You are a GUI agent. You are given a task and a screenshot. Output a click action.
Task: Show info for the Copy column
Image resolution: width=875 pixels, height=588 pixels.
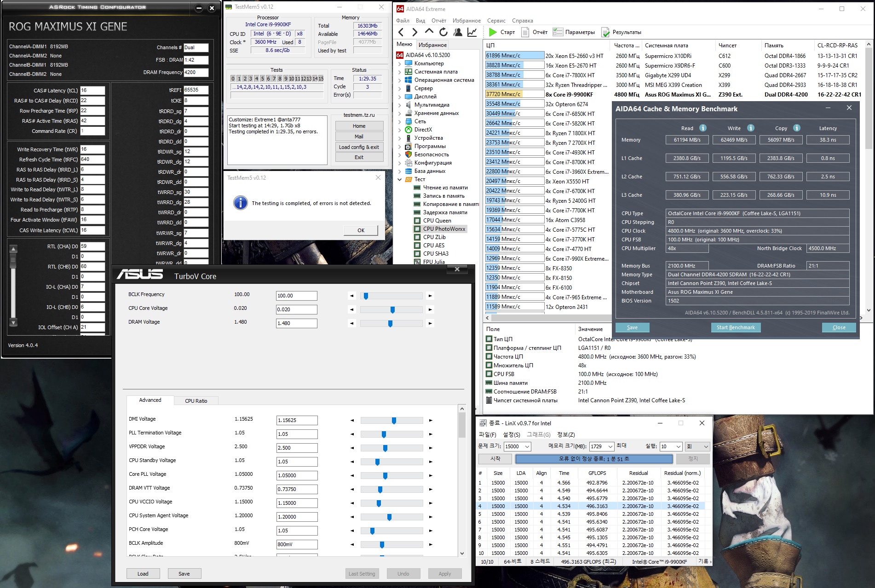797,128
